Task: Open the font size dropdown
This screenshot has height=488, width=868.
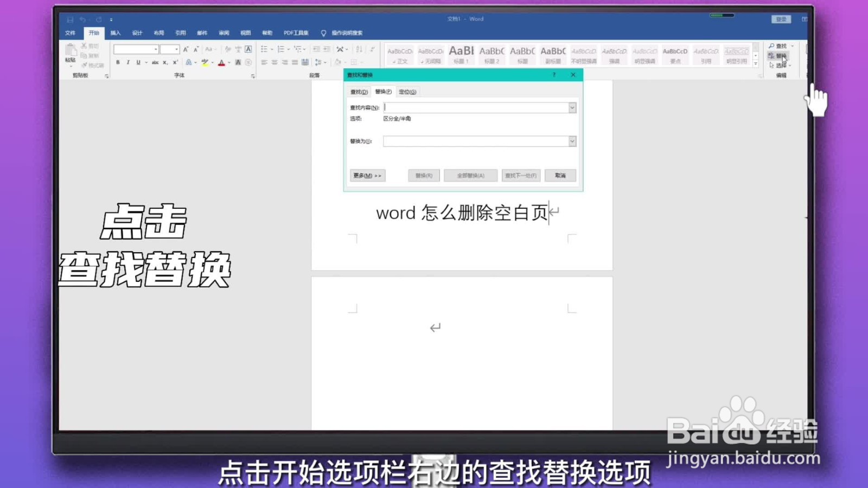Action: point(176,49)
